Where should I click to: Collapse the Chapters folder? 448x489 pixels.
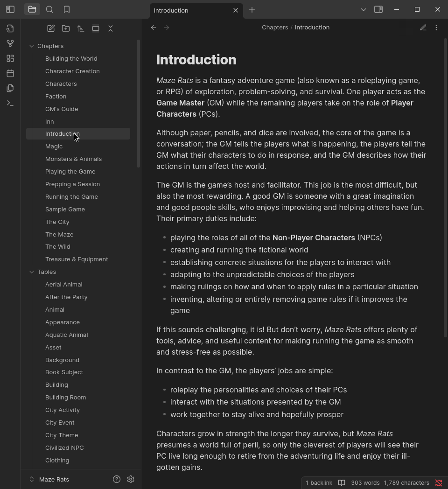tap(32, 46)
